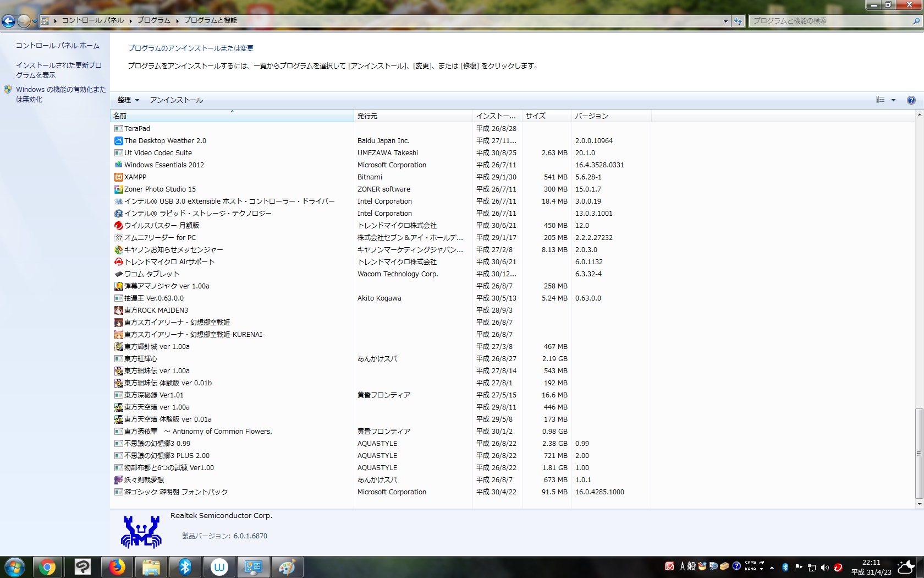924x578 pixels.
Task: Expand the view options dropdown arrow
Action: (x=893, y=100)
